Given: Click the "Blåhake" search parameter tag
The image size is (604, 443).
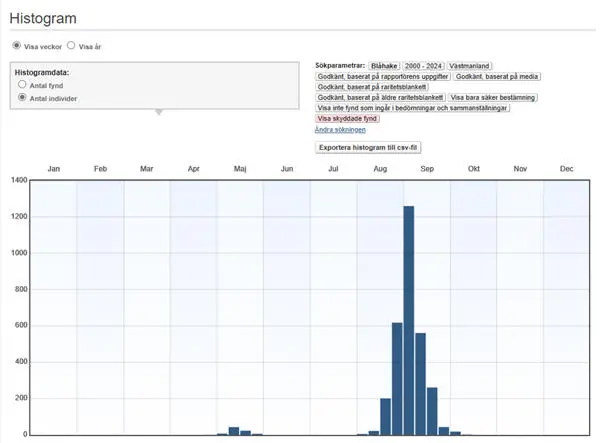Looking at the screenshot, I should [383, 65].
